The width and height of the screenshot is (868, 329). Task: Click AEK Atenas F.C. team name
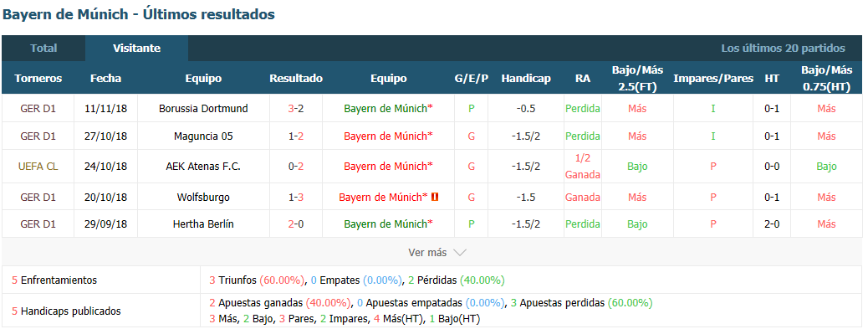(x=203, y=166)
